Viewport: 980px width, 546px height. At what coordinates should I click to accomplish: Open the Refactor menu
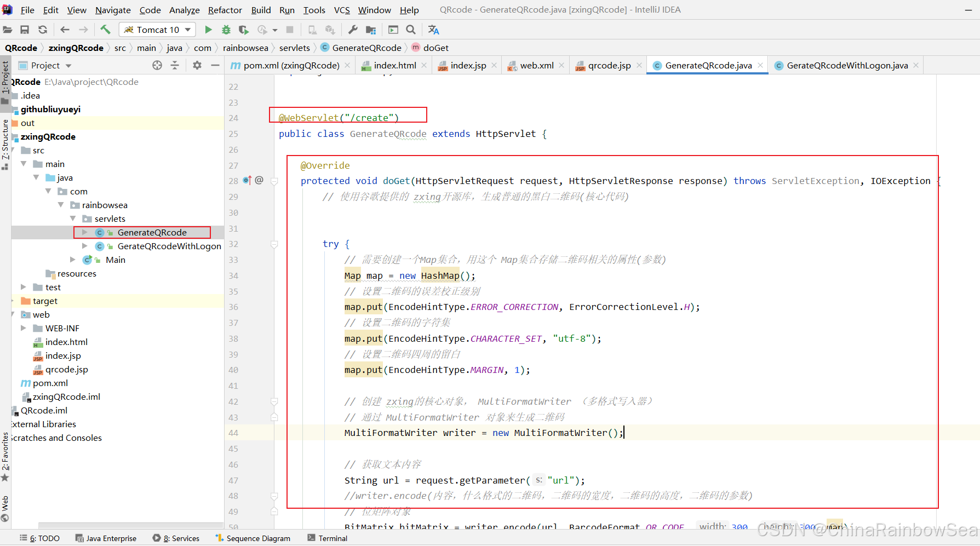[225, 10]
